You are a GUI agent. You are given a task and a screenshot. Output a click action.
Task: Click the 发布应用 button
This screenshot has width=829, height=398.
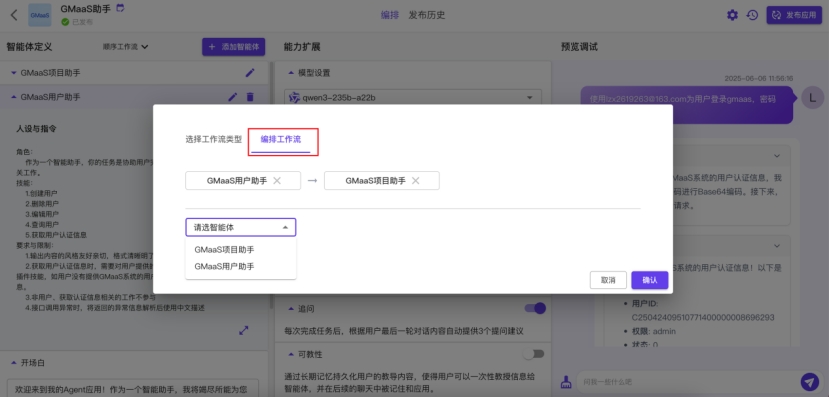794,15
